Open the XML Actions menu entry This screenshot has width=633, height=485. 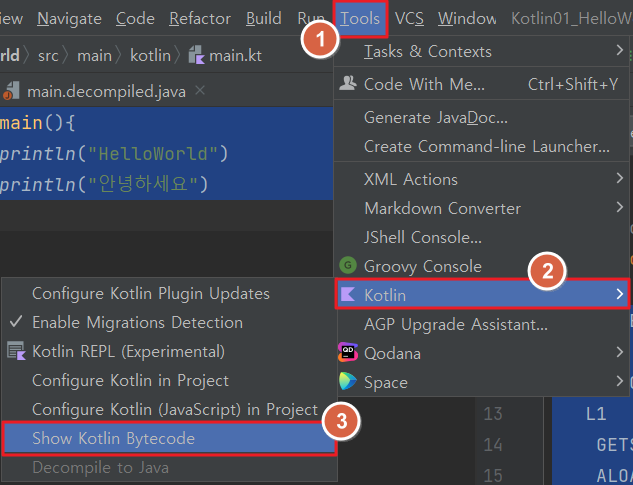(481, 179)
